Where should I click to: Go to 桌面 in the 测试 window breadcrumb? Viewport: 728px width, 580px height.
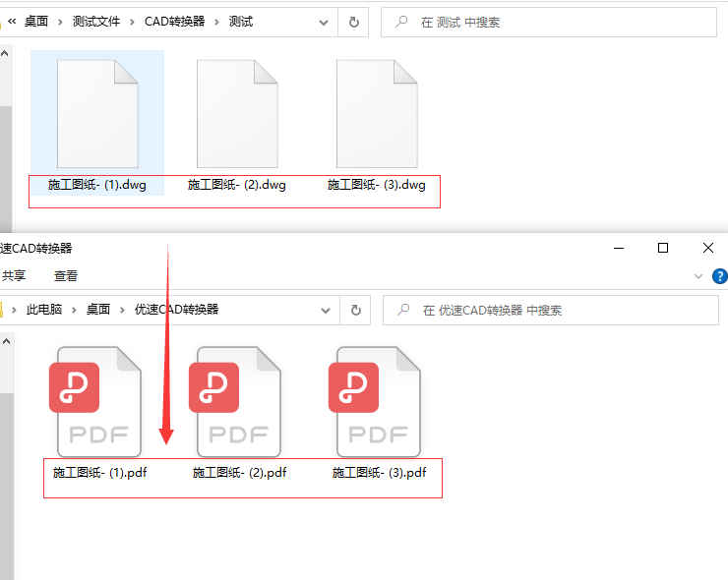(36, 22)
